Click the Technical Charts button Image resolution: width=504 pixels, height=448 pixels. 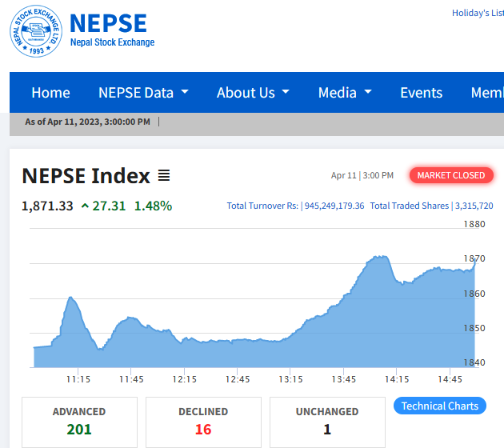[x=440, y=406]
